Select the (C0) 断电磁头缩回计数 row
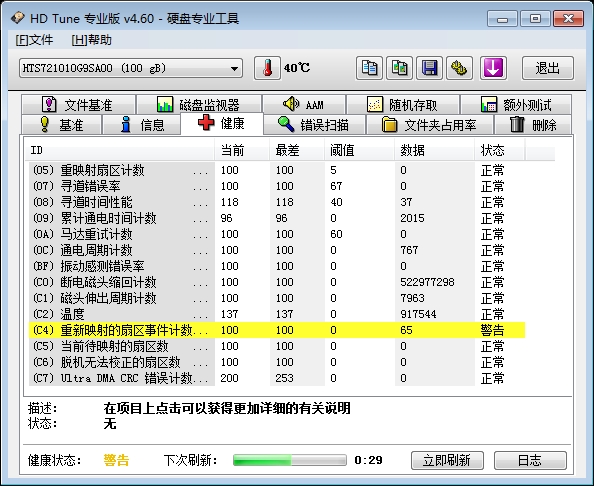 click(x=277, y=282)
